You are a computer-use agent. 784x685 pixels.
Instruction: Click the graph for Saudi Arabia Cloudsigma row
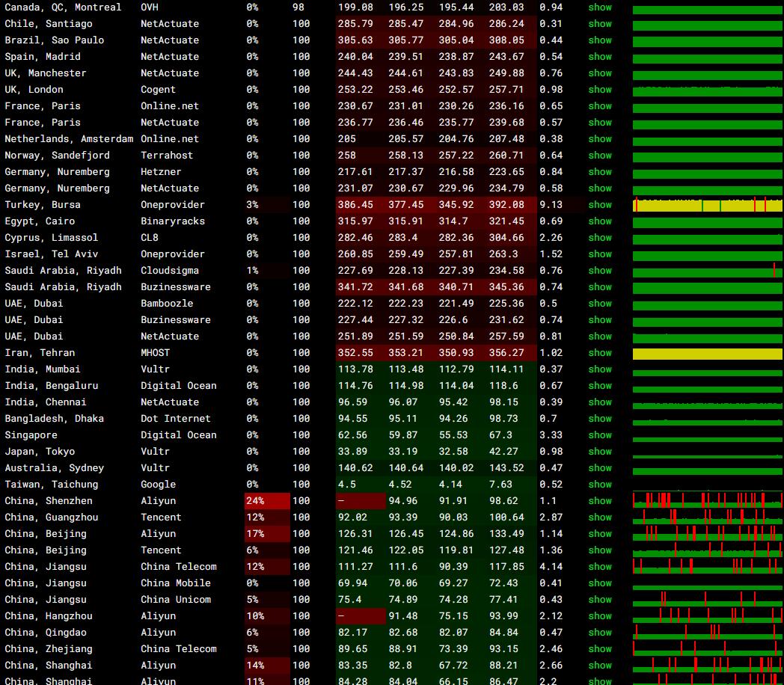[x=708, y=271]
